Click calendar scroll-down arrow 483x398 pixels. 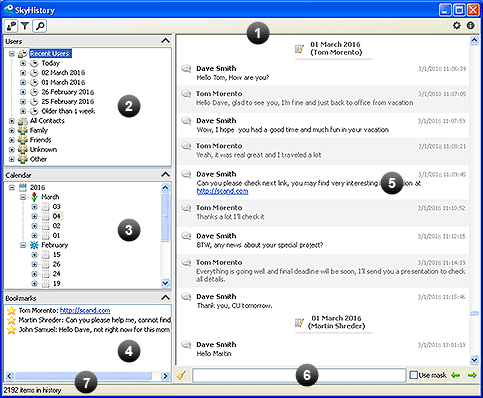click(165, 283)
